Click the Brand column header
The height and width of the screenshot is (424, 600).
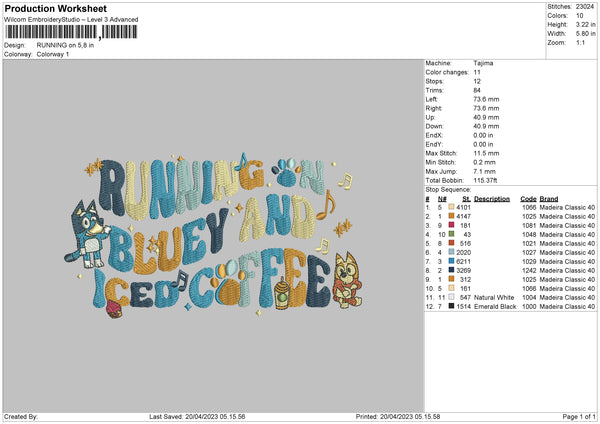549,199
